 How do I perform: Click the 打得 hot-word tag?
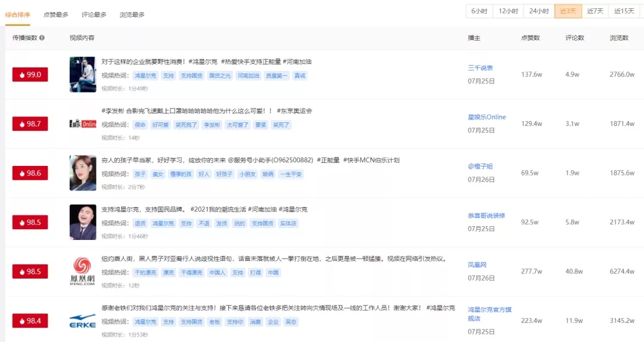point(255,273)
